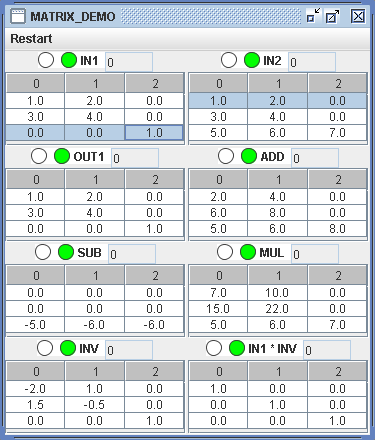Click the green indicator for IN1
The width and height of the screenshot is (375, 440).
[x=69, y=60]
